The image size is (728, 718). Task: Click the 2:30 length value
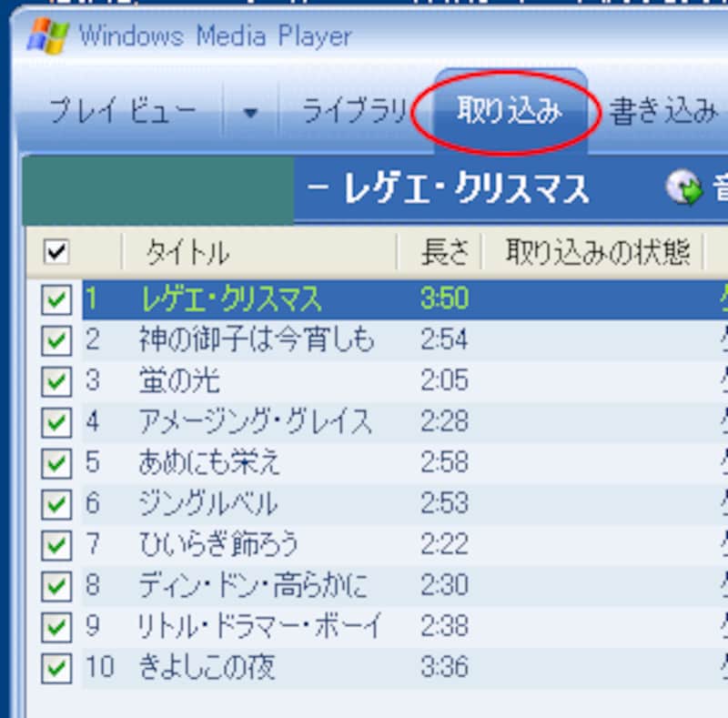(x=444, y=585)
